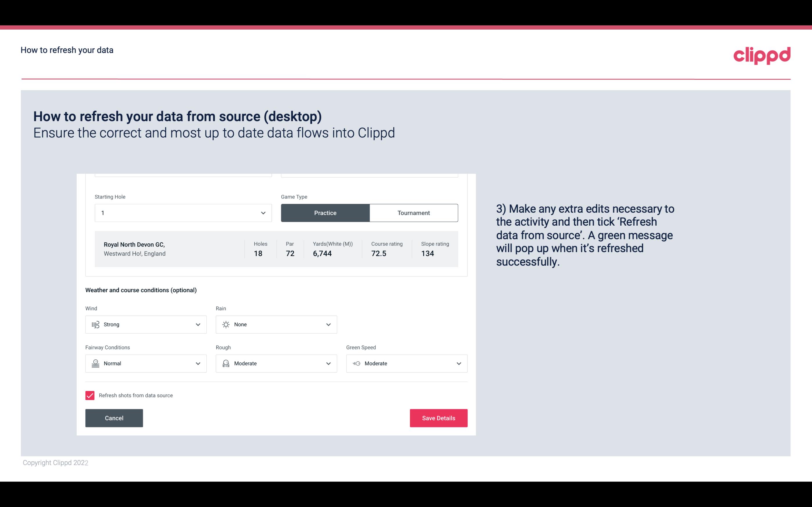The width and height of the screenshot is (812, 507).
Task: Select Starting Hole number field
Action: (183, 213)
